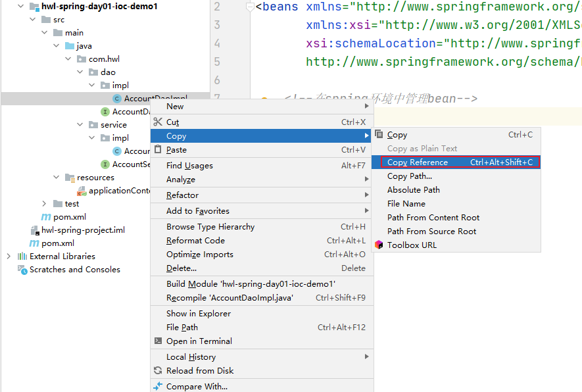The width and height of the screenshot is (582, 392).
Task: Choose Paste from context menu
Action: point(262,149)
